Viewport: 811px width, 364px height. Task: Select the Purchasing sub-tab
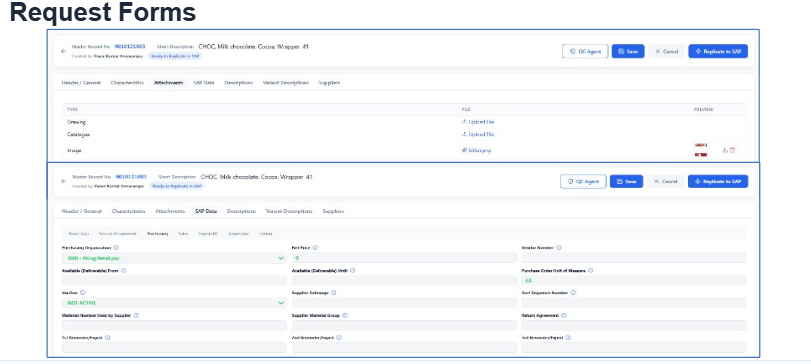click(x=158, y=234)
